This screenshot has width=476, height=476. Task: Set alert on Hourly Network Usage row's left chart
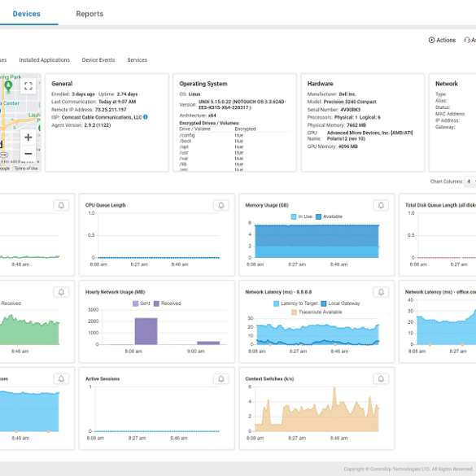(61, 292)
